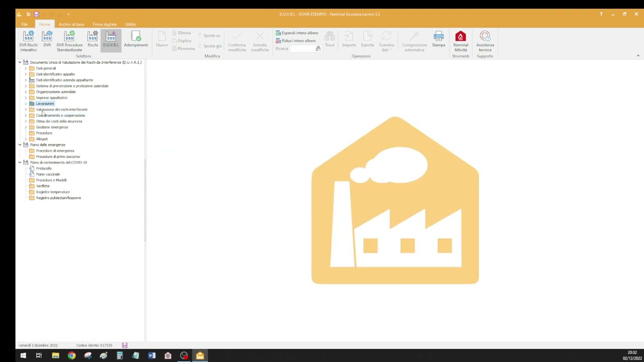The width and height of the screenshot is (644, 362).
Task: Expand the Lavorazioni tree node
Action: tap(26, 104)
